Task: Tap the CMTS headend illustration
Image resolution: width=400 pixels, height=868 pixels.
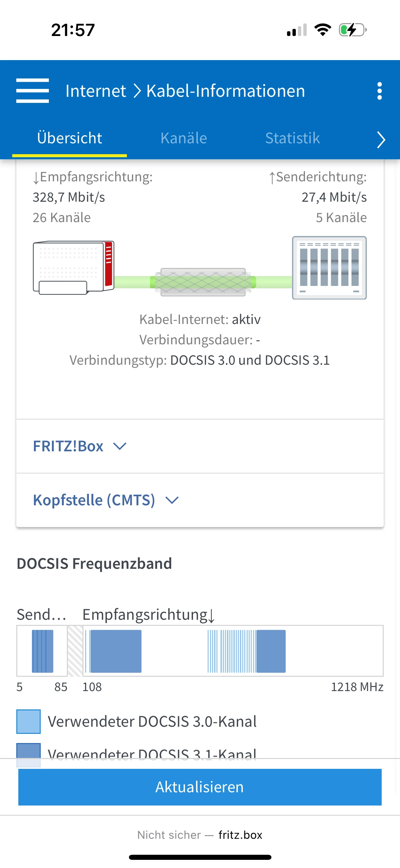Action: click(329, 268)
